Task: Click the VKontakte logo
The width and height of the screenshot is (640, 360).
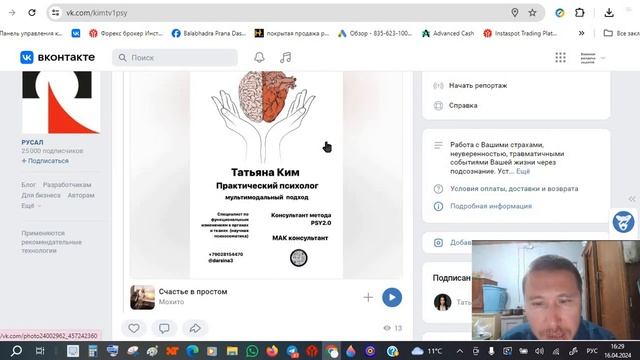Action: coord(58,58)
